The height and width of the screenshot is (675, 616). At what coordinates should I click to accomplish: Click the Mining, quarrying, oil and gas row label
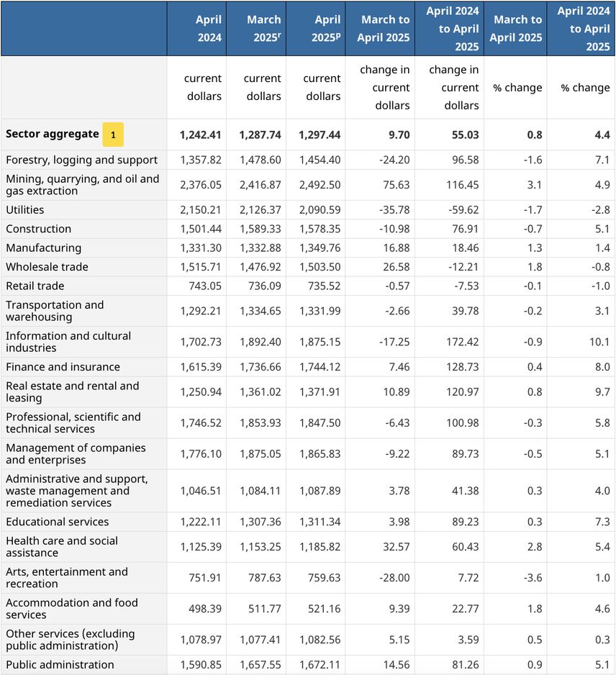(82, 185)
